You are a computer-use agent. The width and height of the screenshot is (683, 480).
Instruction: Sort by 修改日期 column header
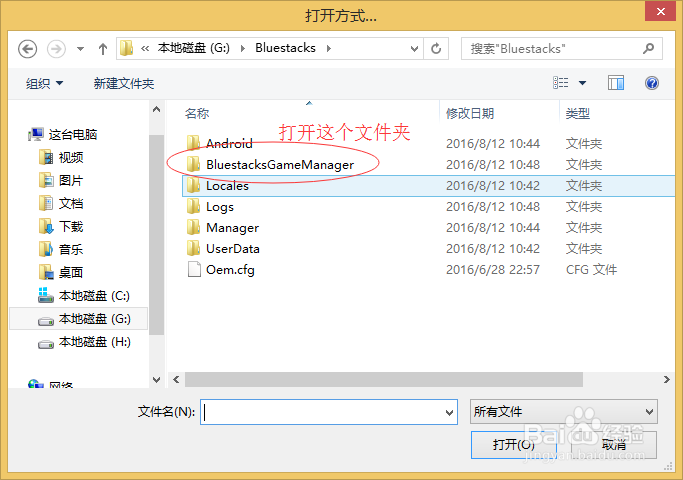coord(470,114)
